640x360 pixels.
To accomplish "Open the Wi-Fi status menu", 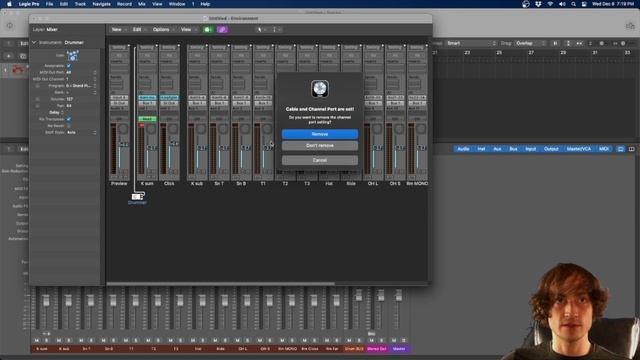I will pos(550,4).
